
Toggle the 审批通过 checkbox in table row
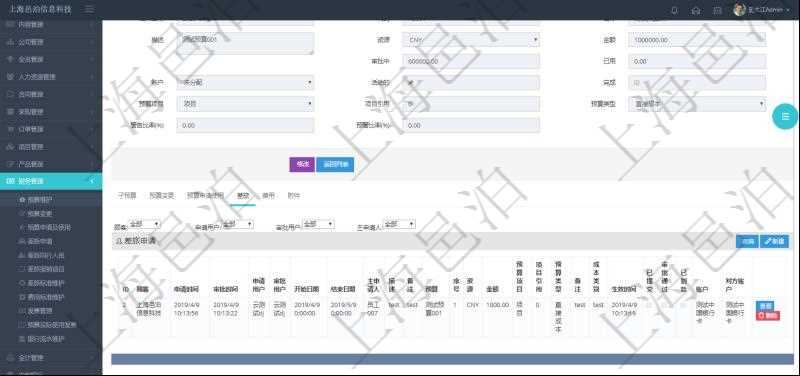[x=664, y=305]
